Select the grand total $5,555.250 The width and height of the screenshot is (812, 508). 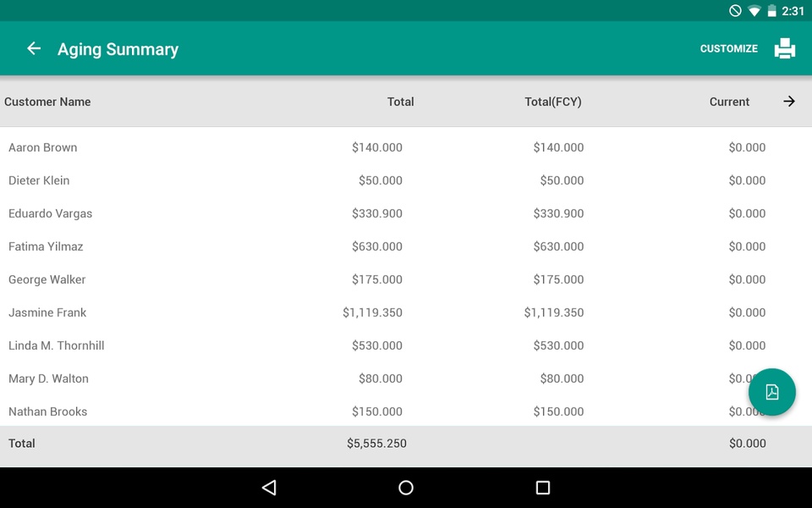point(376,443)
